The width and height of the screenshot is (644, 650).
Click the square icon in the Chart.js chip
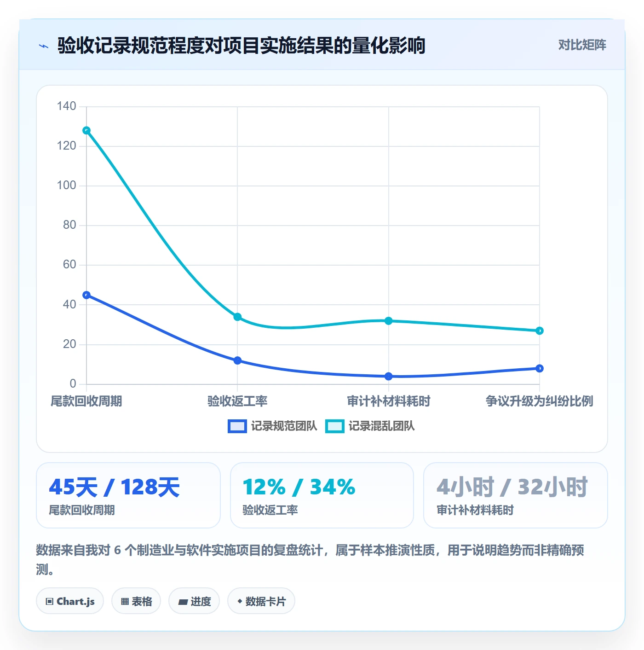50,602
